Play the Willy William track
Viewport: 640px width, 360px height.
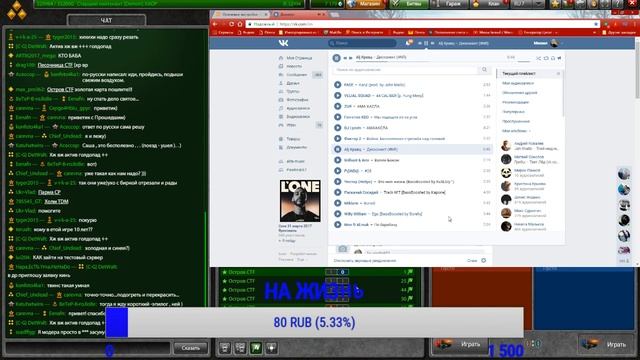pyautogui.click(x=338, y=214)
